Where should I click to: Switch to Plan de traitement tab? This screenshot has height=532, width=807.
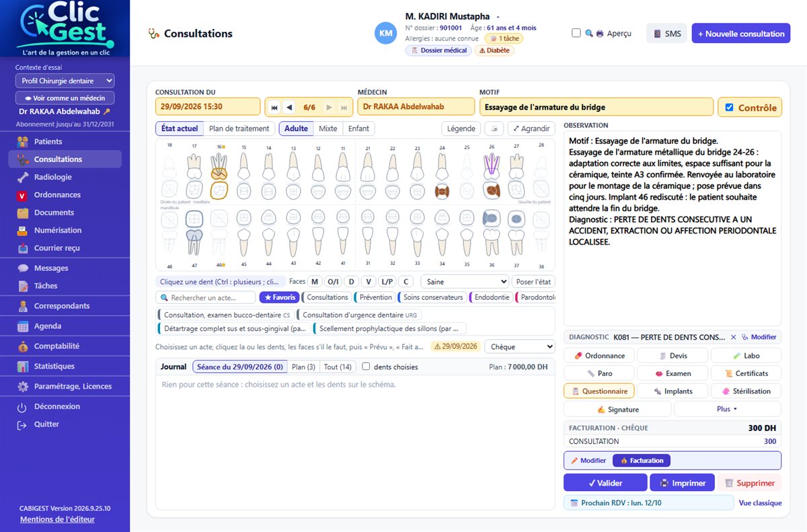coord(239,128)
